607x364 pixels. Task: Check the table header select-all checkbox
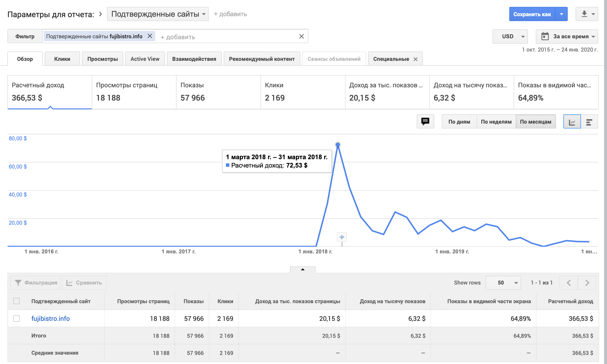click(16, 301)
